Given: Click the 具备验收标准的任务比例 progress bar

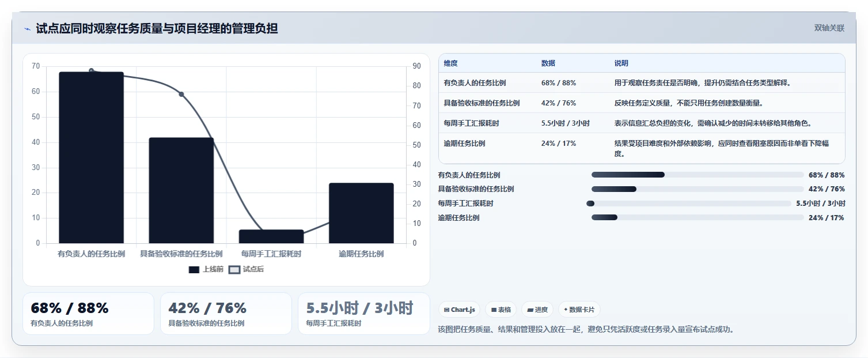Looking at the screenshot, I should click(698, 189).
